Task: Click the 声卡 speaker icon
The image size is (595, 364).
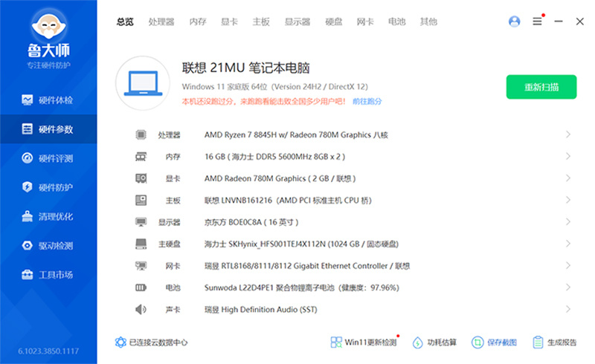Action: coord(141,309)
